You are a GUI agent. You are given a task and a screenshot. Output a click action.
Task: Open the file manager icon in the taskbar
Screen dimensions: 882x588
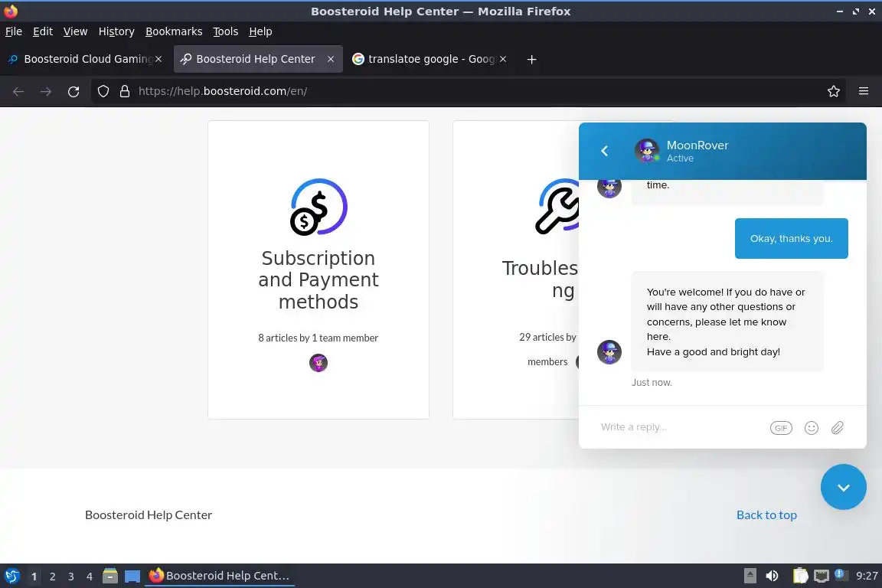110,576
